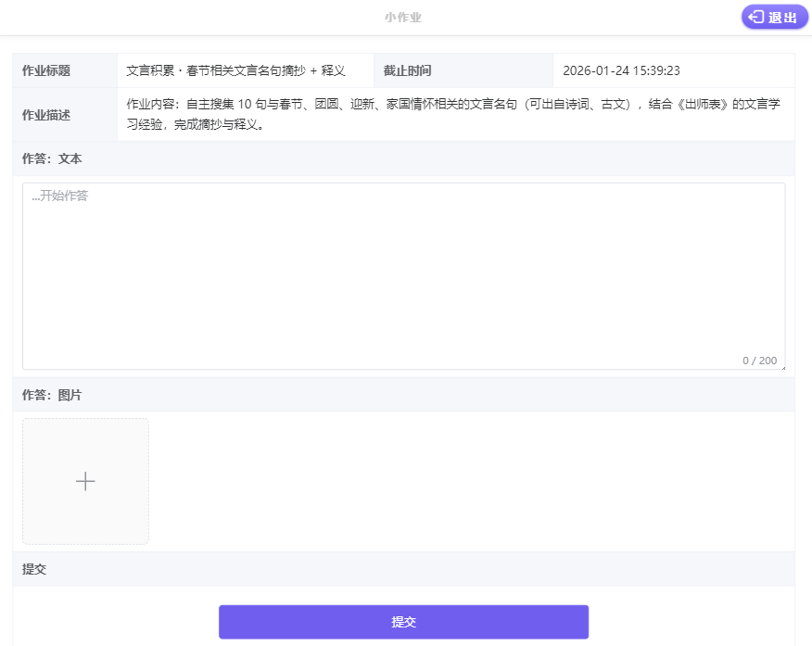The image size is (812, 646).
Task: Click the 截止时间 field label
Action: pos(408,70)
